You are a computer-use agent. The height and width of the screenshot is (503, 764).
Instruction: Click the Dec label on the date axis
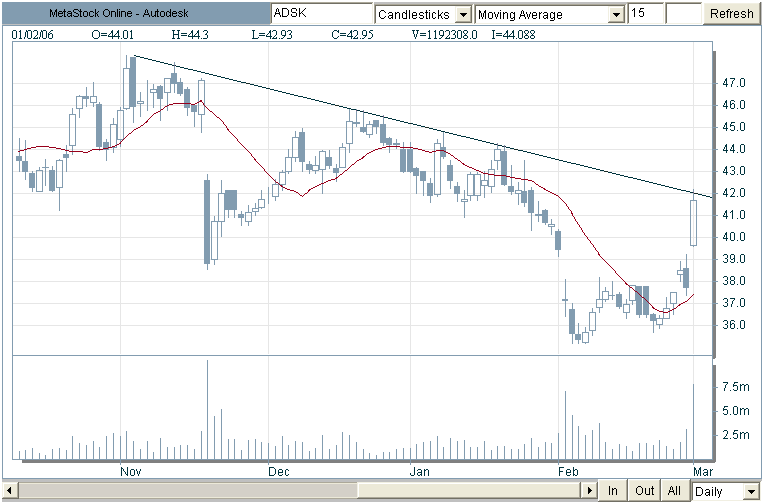[279, 471]
